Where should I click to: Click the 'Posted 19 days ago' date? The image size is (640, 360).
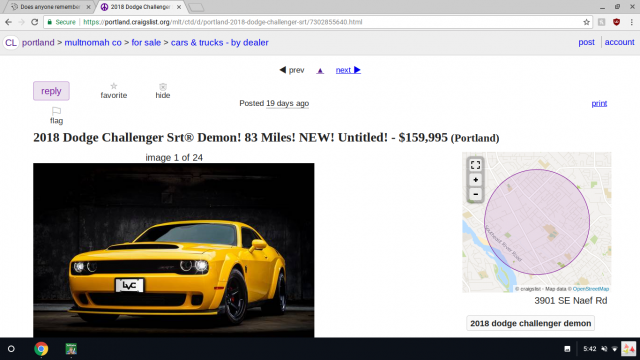click(x=274, y=103)
